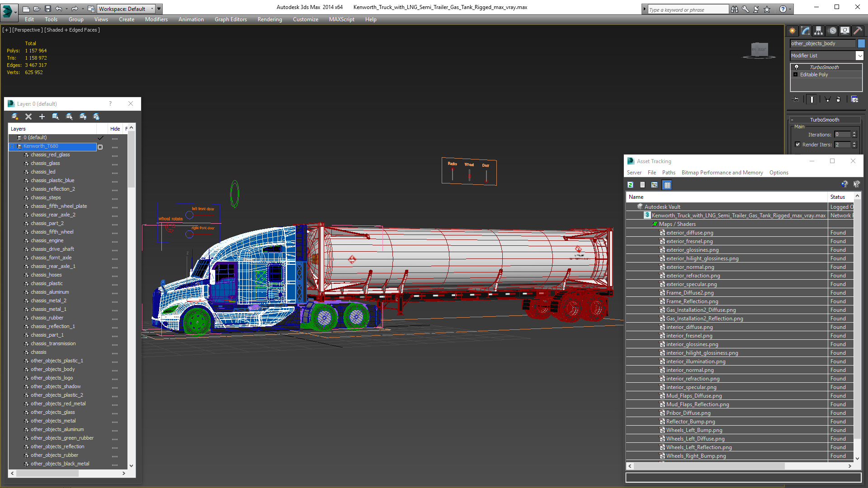The height and width of the screenshot is (488, 868).
Task: Click the Undo arrow icon
Action: point(59,9)
